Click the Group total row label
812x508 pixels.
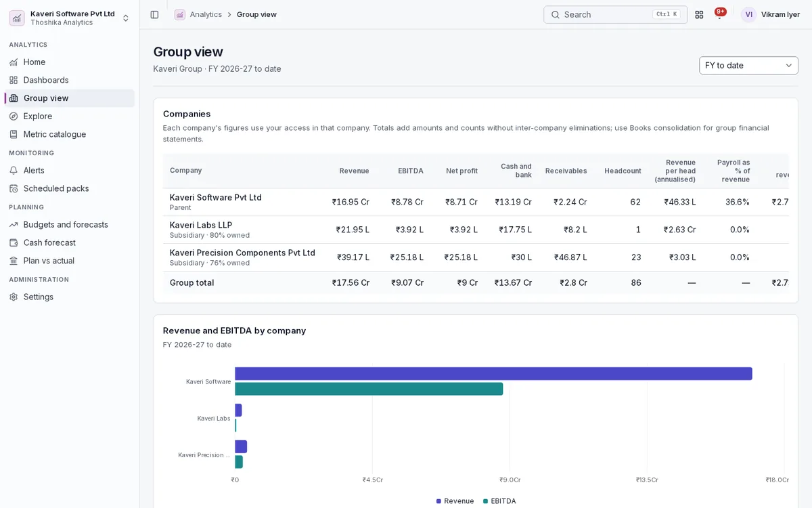tap(192, 283)
